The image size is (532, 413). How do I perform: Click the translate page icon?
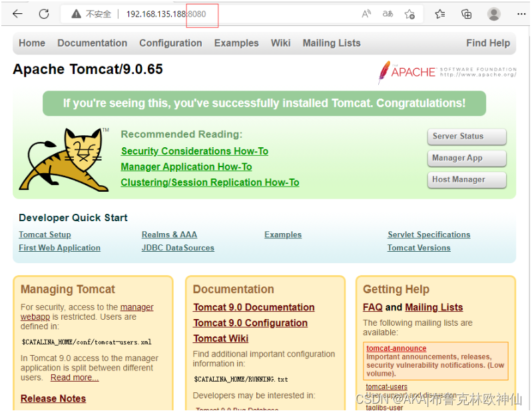[x=388, y=14]
